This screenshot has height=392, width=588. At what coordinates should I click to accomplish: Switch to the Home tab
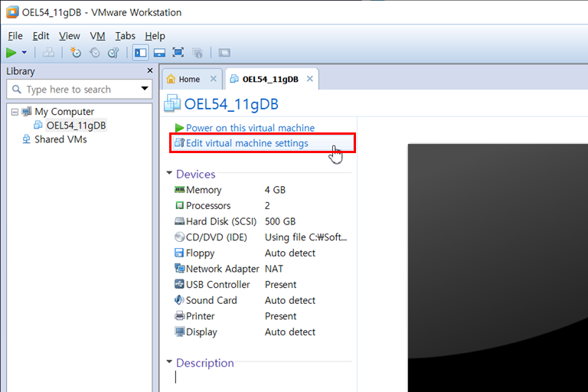point(189,79)
